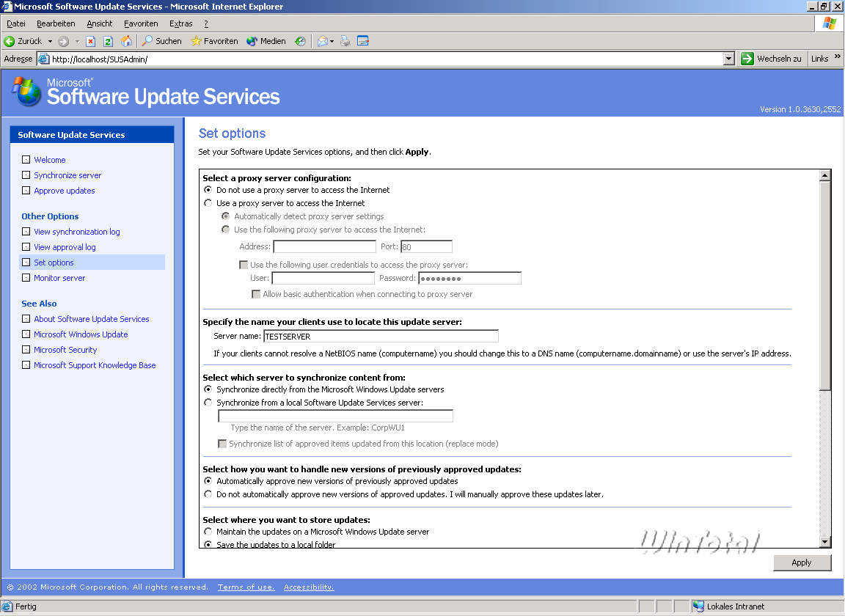Open the Ansicht menu

click(x=100, y=23)
